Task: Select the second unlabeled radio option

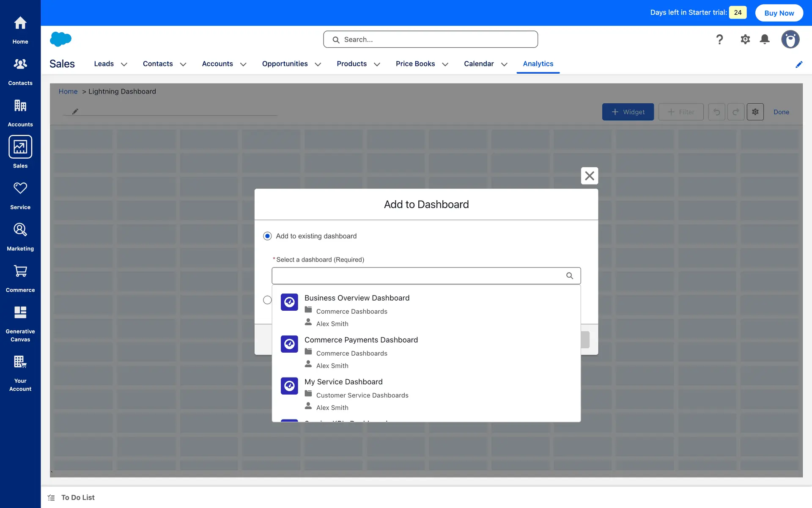Action: point(267,300)
